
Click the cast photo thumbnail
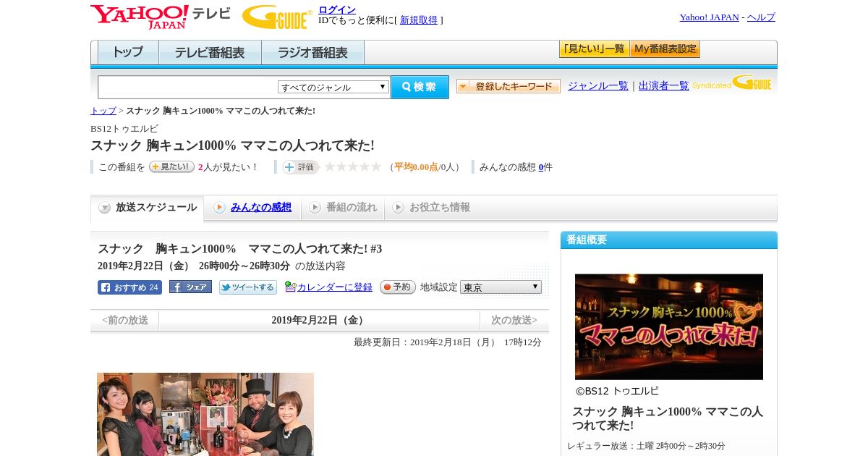205,414
